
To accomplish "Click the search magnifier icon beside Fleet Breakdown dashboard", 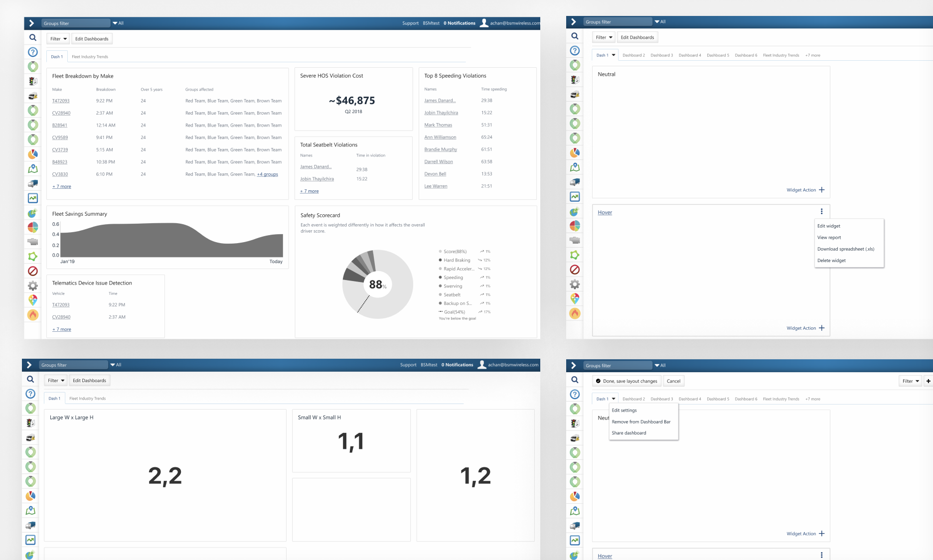I will pyautogui.click(x=32, y=37).
